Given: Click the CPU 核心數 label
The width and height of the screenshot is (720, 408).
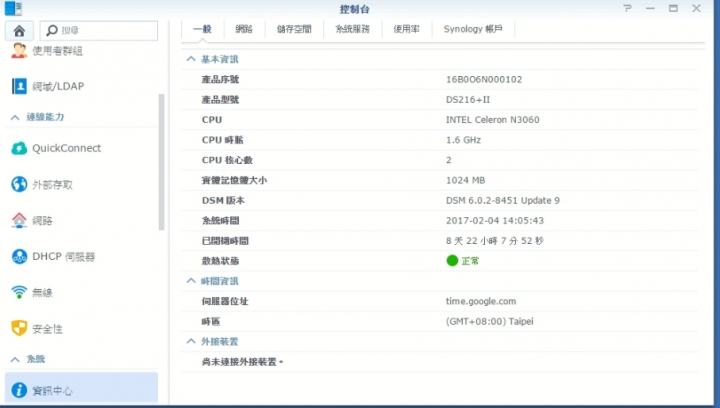Looking at the screenshot, I should click(x=227, y=160).
